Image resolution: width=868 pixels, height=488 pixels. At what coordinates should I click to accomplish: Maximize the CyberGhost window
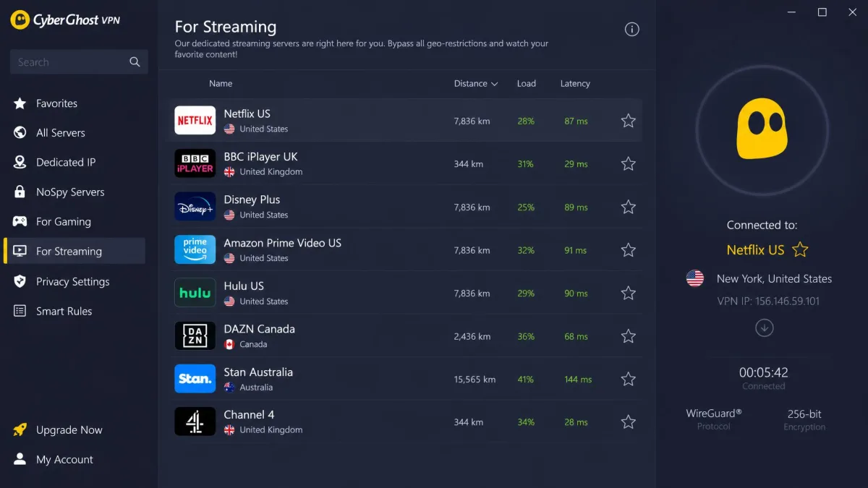pos(822,12)
